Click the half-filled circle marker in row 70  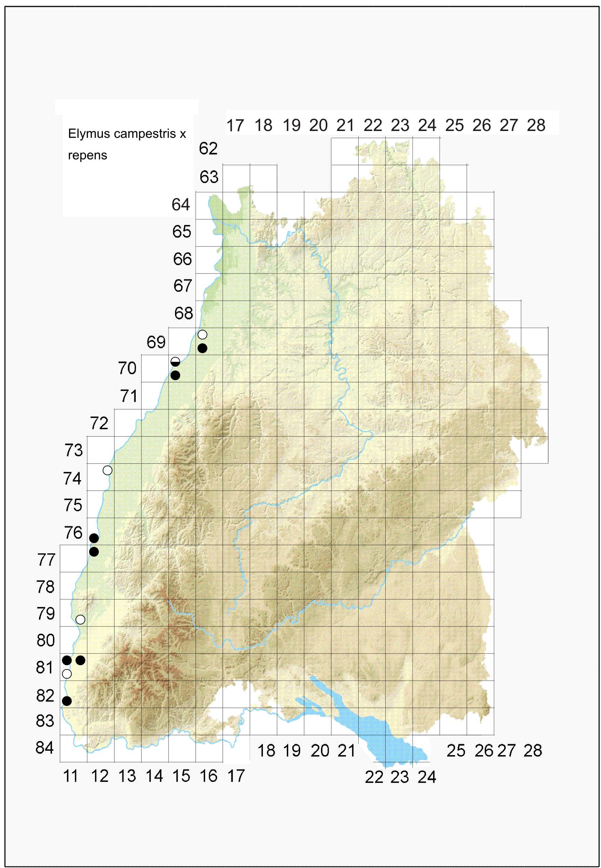(x=175, y=362)
